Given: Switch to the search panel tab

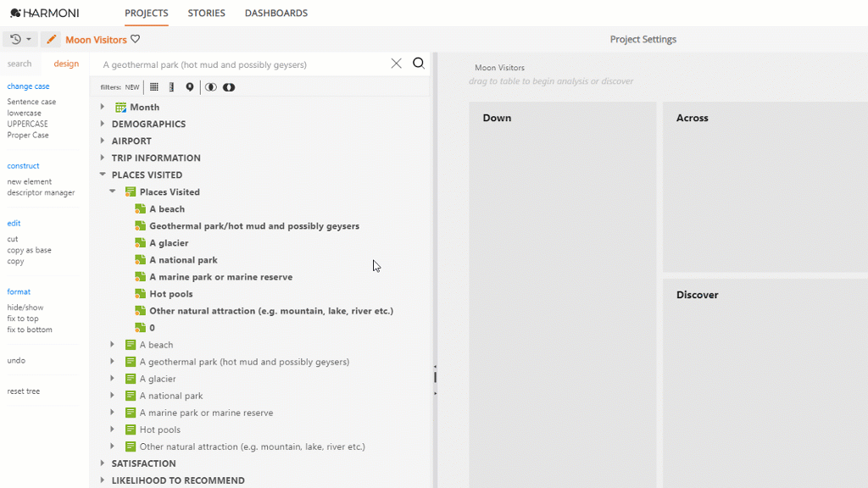Looking at the screenshot, I should [19, 64].
